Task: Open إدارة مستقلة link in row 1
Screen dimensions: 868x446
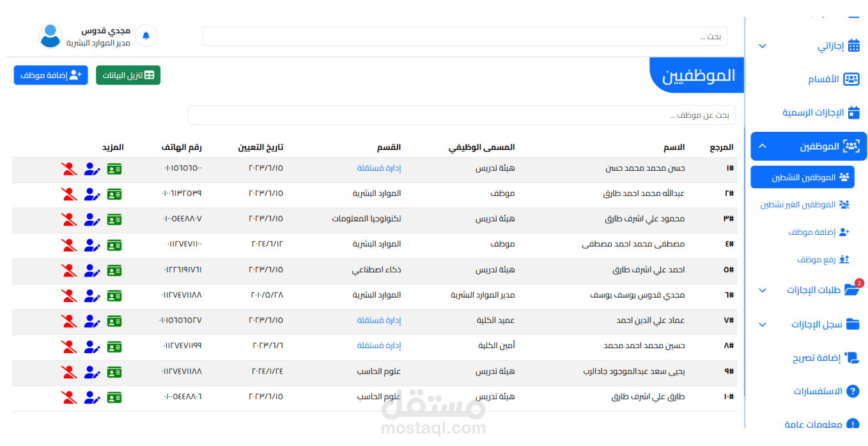Action: [x=379, y=168]
